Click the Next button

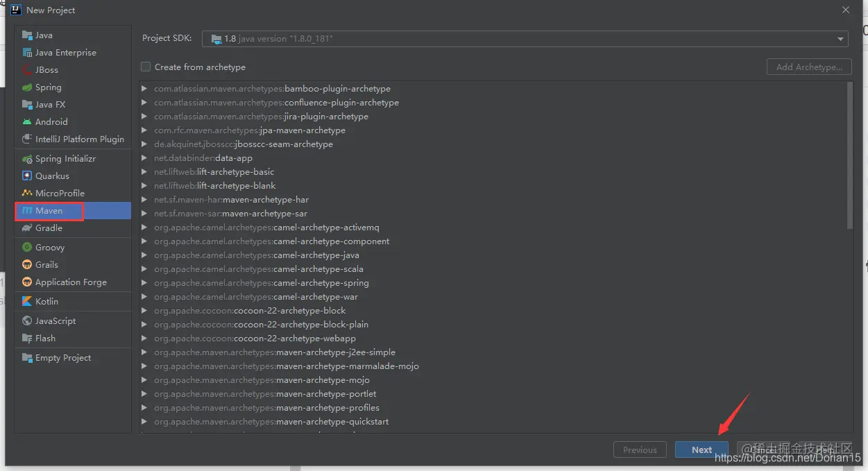point(701,449)
